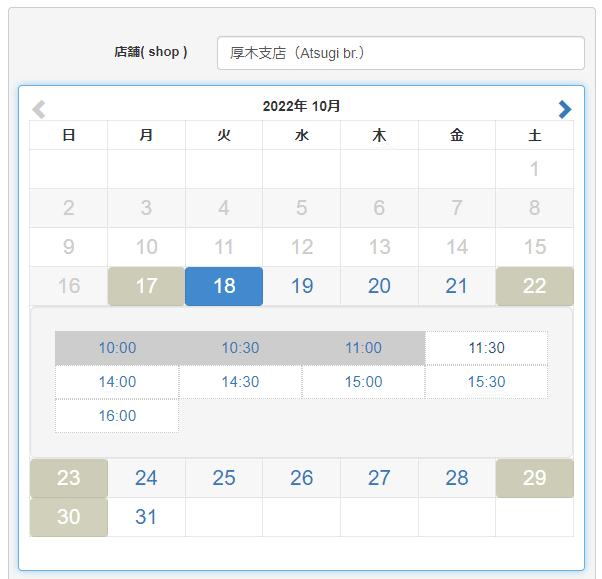Screen dimensions: 602x579
Task: Go to previous month with left arrow
Action: (x=39, y=109)
